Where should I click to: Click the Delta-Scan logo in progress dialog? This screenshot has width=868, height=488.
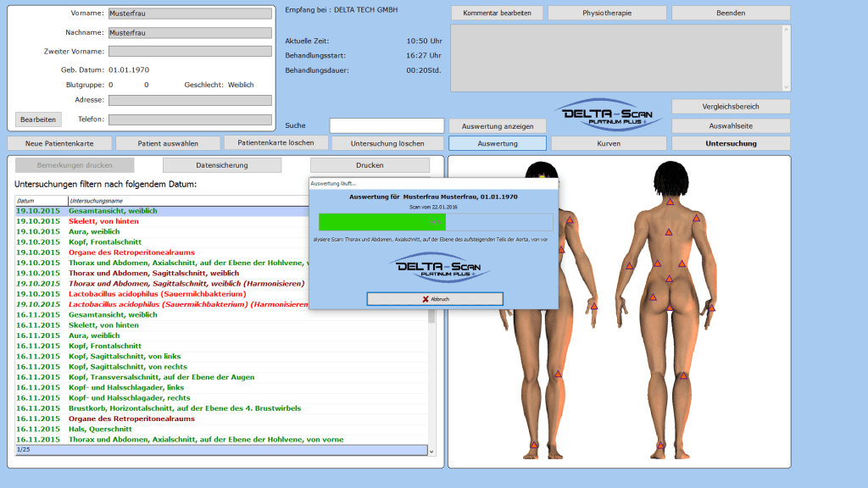[433, 268]
